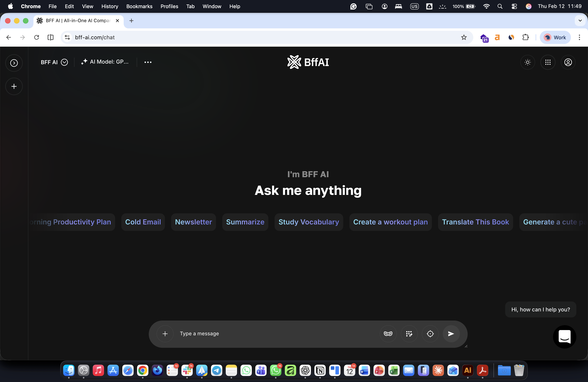This screenshot has width=588, height=382.
Task: Open the apps grid icon at top right
Action: pyautogui.click(x=548, y=62)
